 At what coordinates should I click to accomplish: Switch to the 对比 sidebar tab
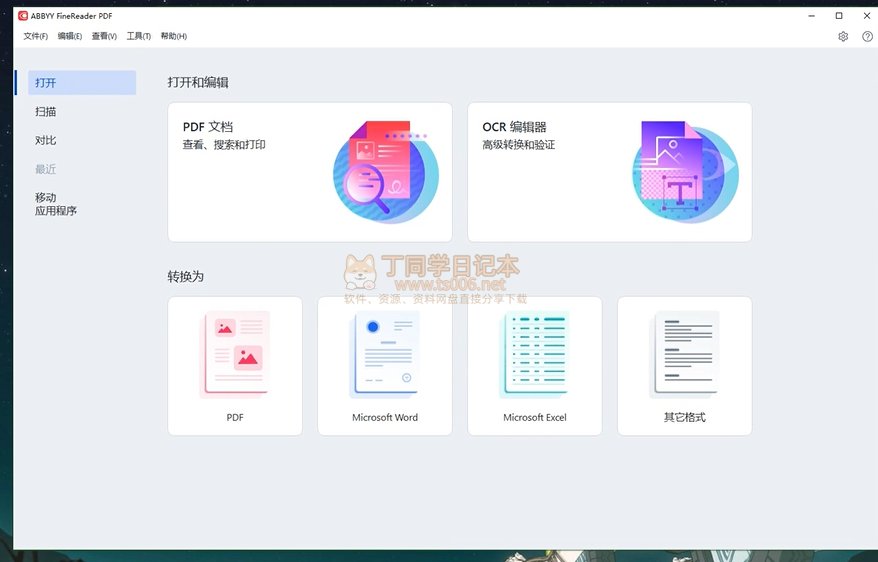point(45,140)
